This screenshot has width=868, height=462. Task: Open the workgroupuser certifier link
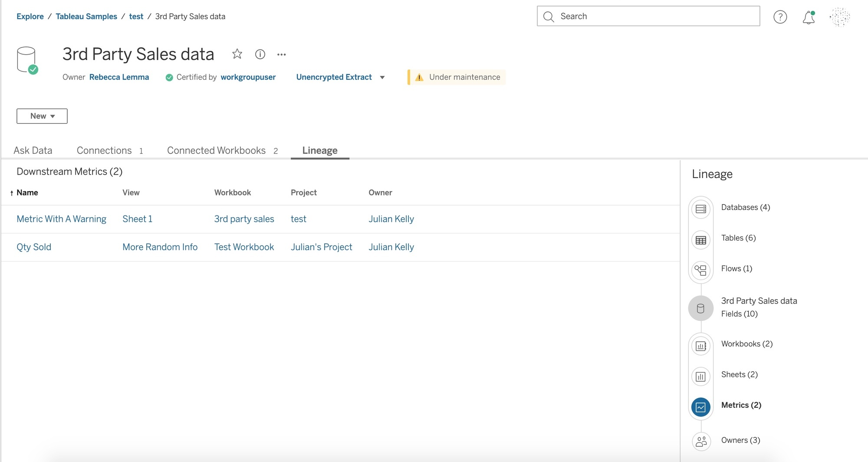click(248, 77)
